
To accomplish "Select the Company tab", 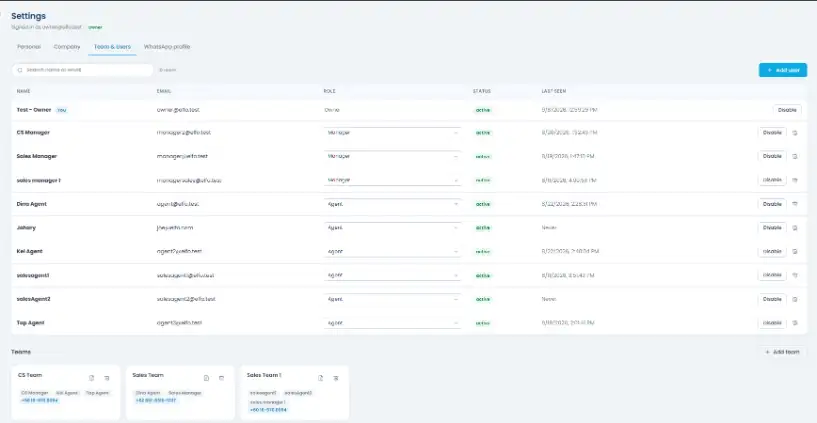I will tap(67, 47).
